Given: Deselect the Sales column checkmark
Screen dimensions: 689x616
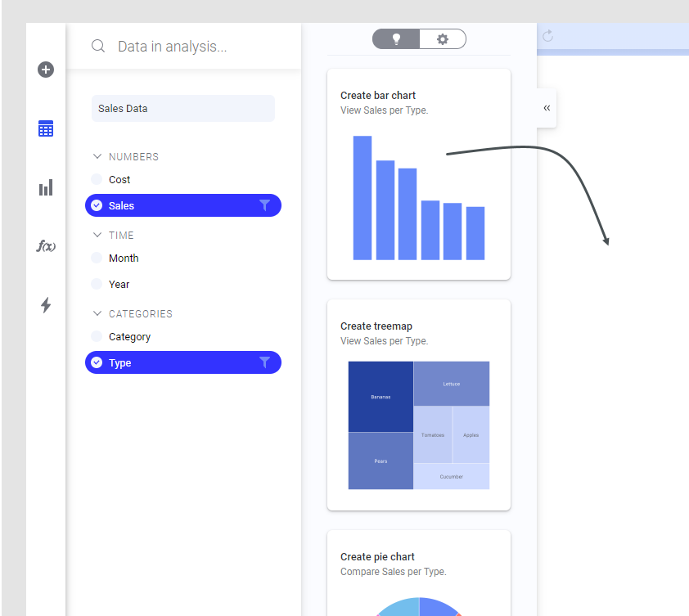Looking at the screenshot, I should point(97,205).
